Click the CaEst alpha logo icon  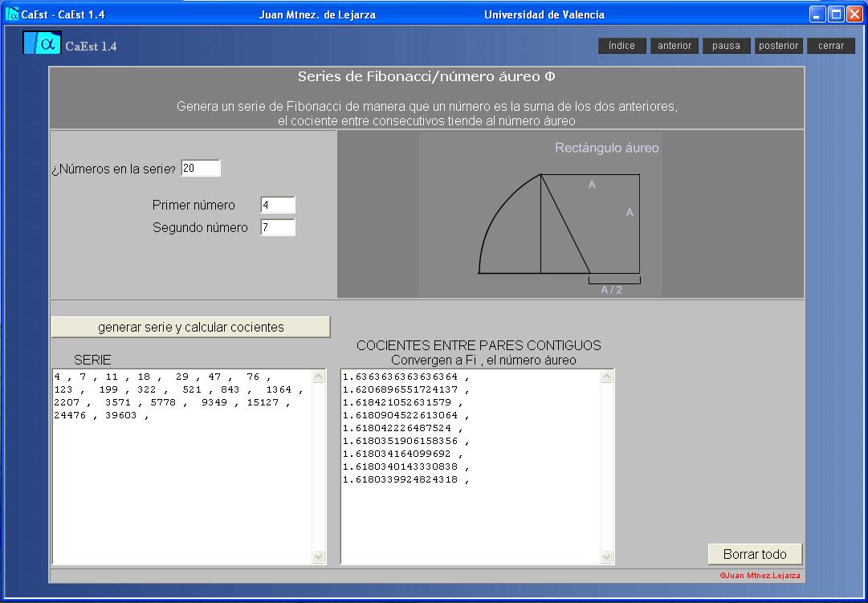42,43
